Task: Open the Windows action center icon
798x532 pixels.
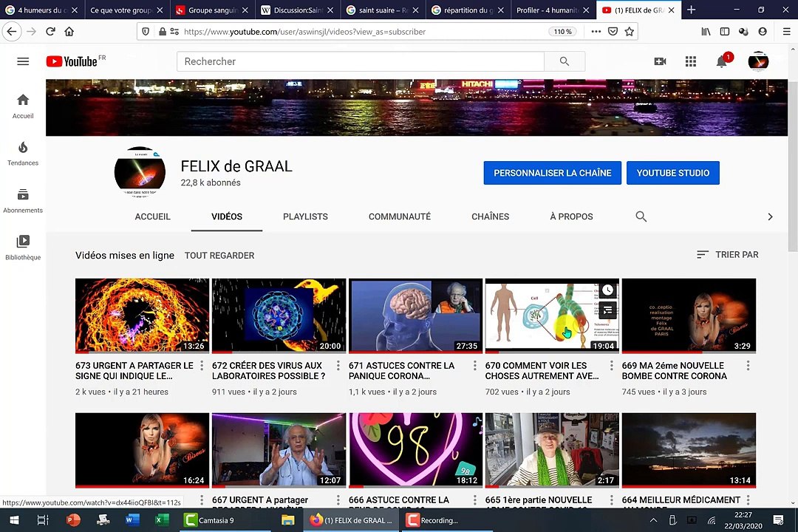Action: [x=778, y=520]
